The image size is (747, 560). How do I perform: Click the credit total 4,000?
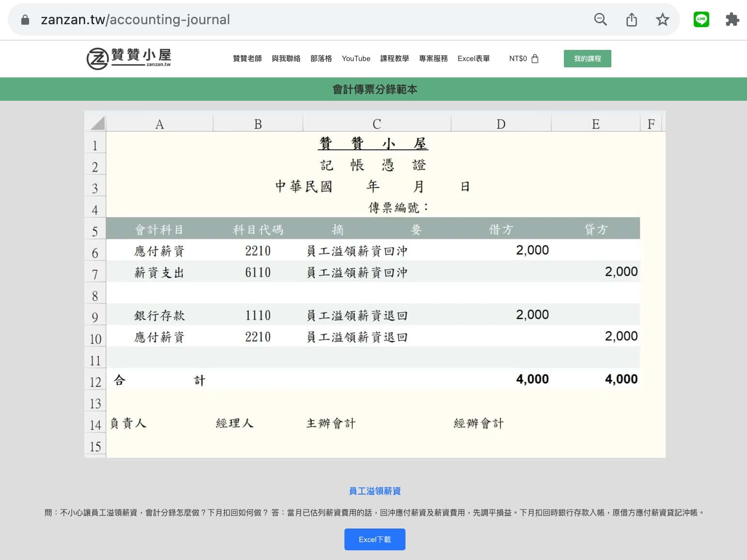[621, 379]
